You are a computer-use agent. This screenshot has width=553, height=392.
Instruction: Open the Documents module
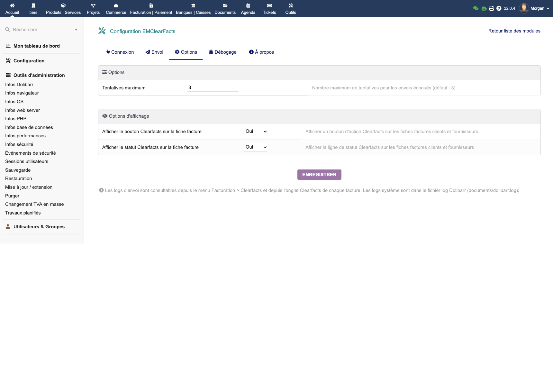click(x=225, y=8)
